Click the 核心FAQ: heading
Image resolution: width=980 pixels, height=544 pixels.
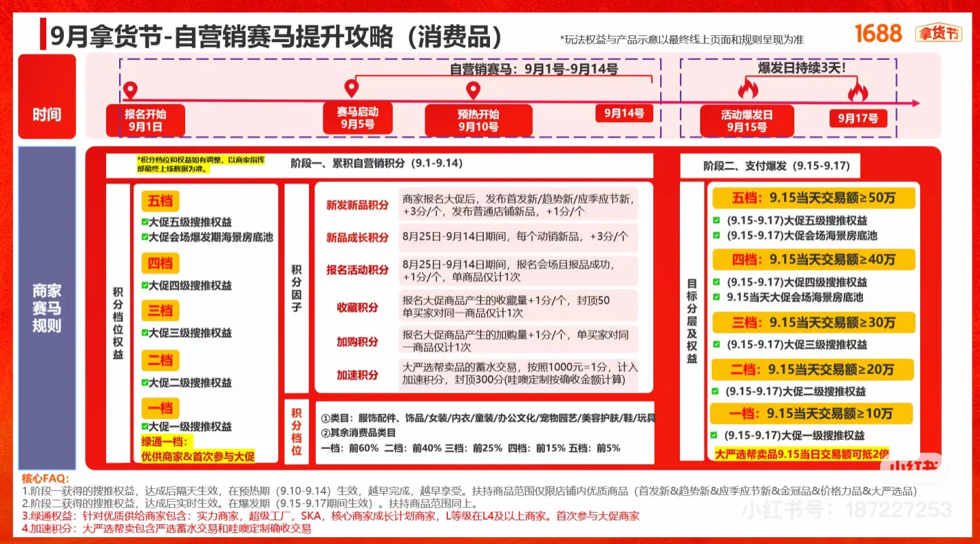[x=46, y=479]
